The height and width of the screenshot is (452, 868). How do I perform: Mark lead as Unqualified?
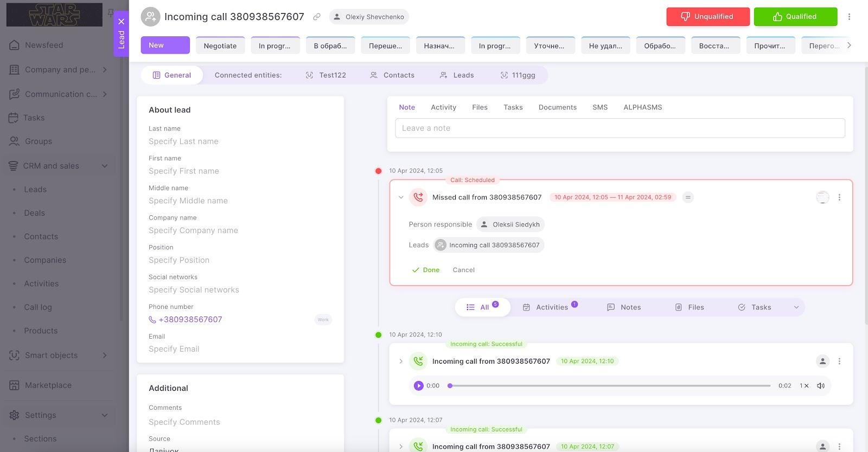(707, 17)
